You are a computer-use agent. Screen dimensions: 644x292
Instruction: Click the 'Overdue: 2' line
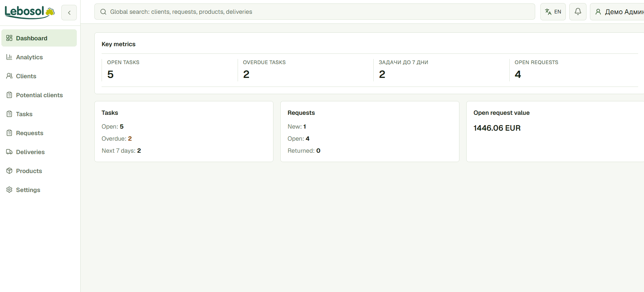117,139
